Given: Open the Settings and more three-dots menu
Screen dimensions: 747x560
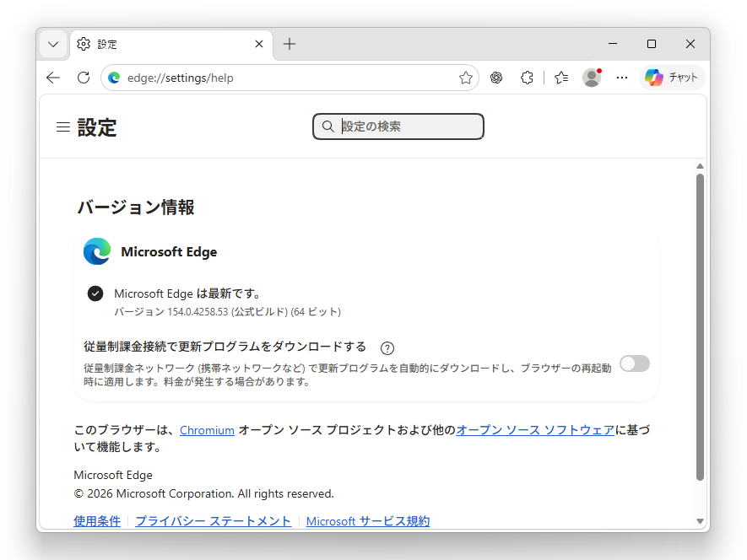Looking at the screenshot, I should pyautogui.click(x=622, y=78).
